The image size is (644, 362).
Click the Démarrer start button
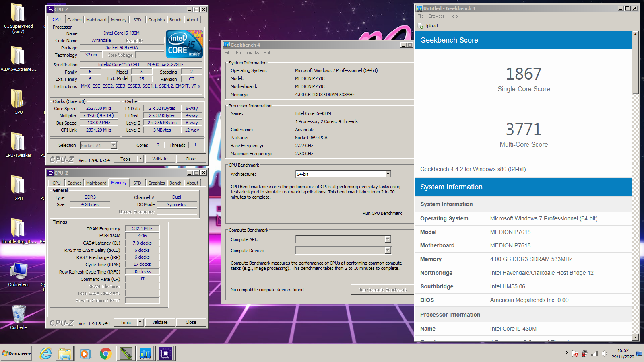click(x=17, y=354)
